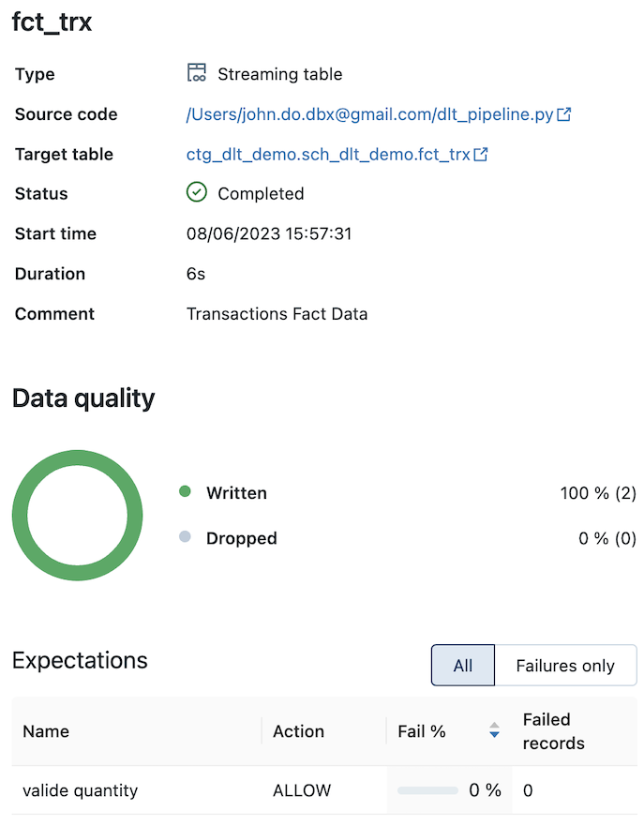This screenshot has width=644, height=826.
Task: Sort by the Fail % column header
Action: (422, 731)
